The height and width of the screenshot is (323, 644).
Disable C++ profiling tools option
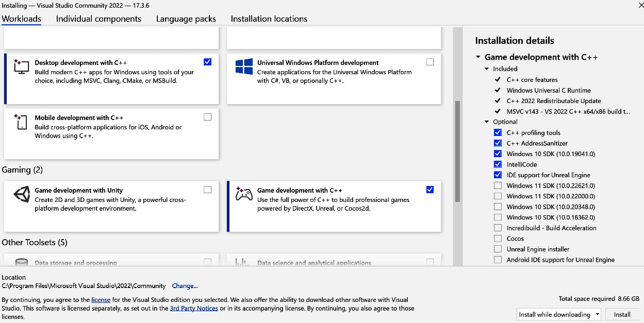tap(498, 133)
